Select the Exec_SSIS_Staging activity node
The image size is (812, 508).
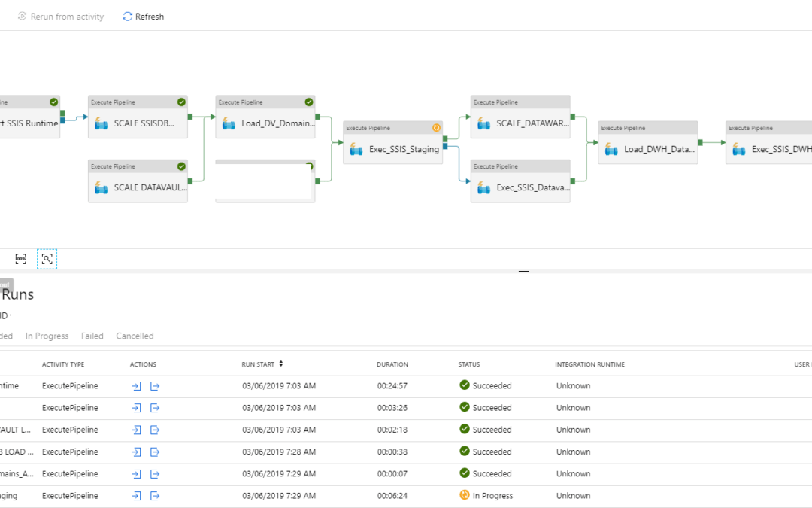pos(393,142)
